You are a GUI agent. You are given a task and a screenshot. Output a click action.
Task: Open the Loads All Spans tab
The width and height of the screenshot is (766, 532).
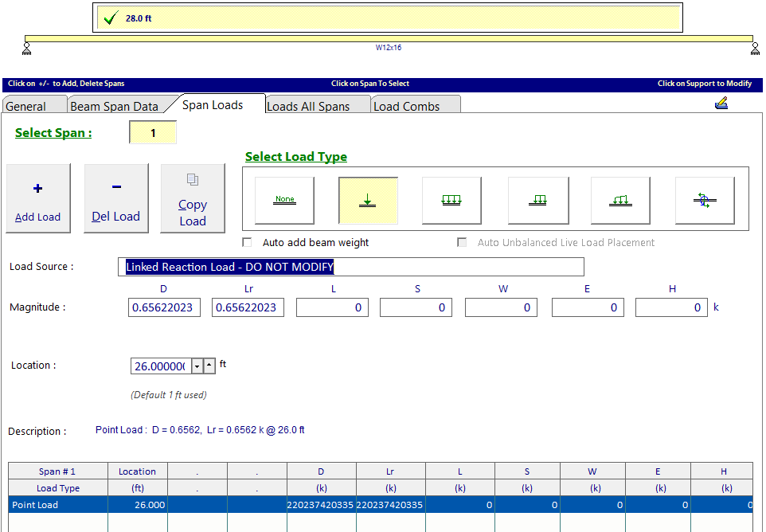coord(318,105)
